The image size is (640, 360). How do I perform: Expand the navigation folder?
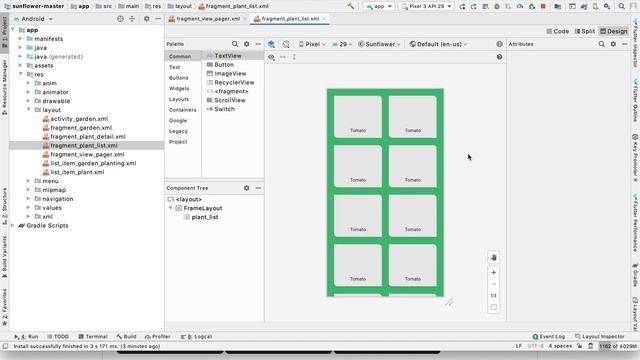tap(29, 199)
